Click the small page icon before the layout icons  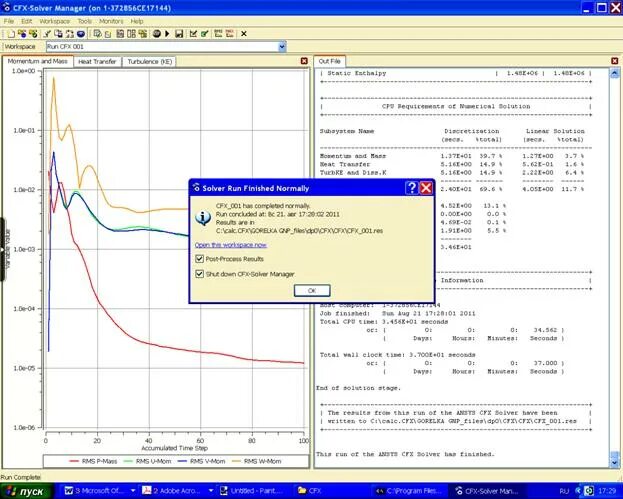108,34
